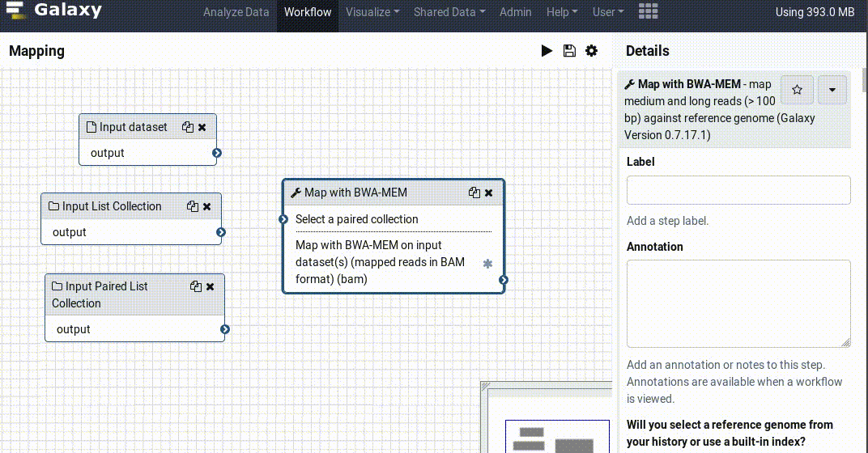The height and width of the screenshot is (453, 868).
Task: Go to the Analyze Data tab
Action: [236, 12]
